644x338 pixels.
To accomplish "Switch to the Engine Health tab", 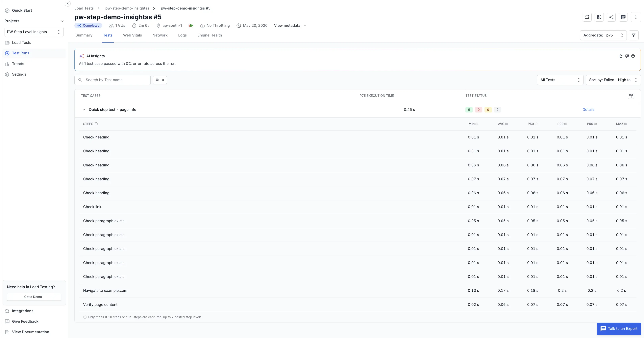I will [x=210, y=35].
